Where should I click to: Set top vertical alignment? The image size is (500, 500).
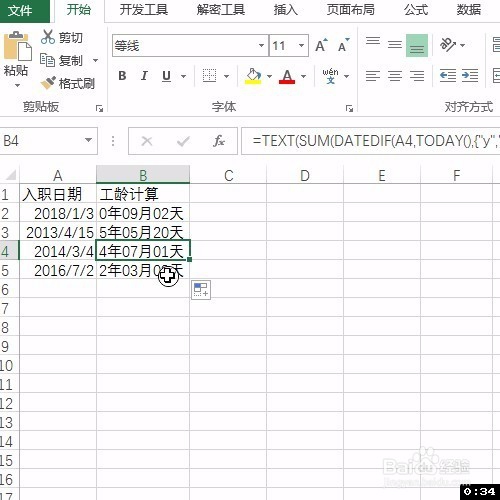pyautogui.click(x=373, y=41)
